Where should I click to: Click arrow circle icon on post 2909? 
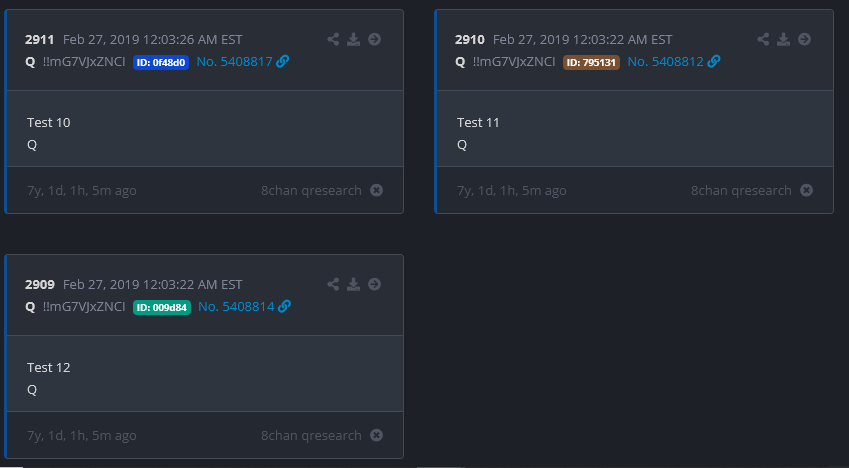click(374, 284)
